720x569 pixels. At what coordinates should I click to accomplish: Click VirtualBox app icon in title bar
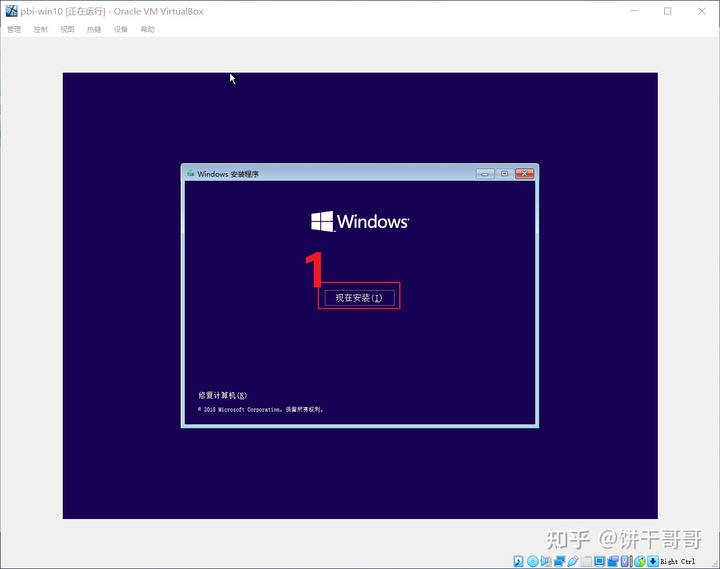[x=11, y=11]
